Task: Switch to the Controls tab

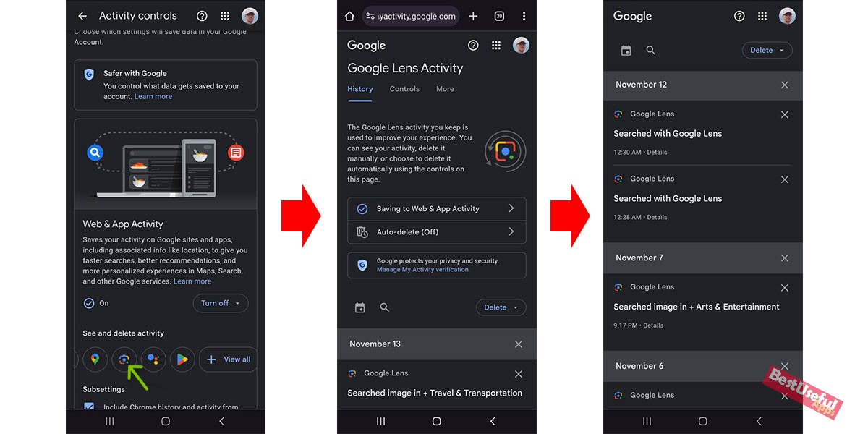Action: [404, 89]
